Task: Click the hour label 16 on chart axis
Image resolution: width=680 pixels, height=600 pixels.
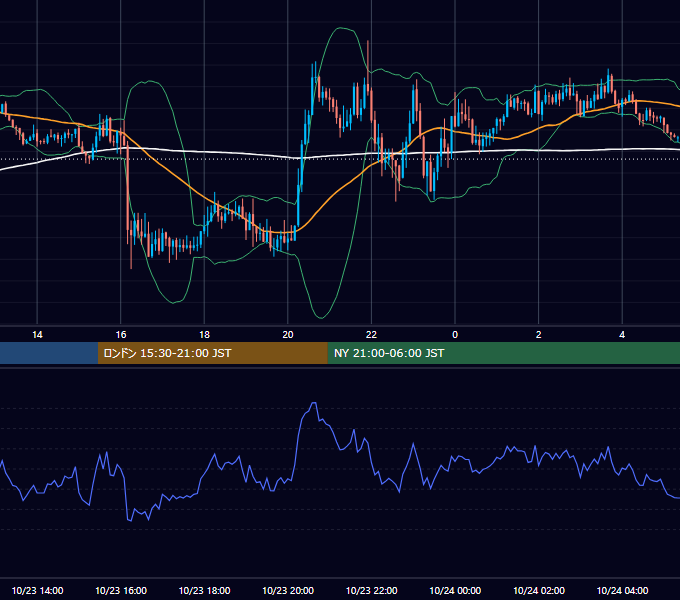Action: 121,335
